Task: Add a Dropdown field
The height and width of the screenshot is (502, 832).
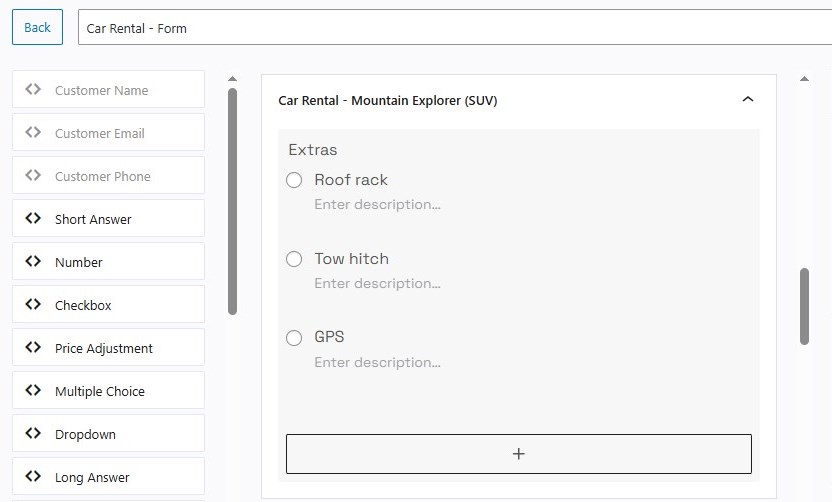Action: (108, 433)
